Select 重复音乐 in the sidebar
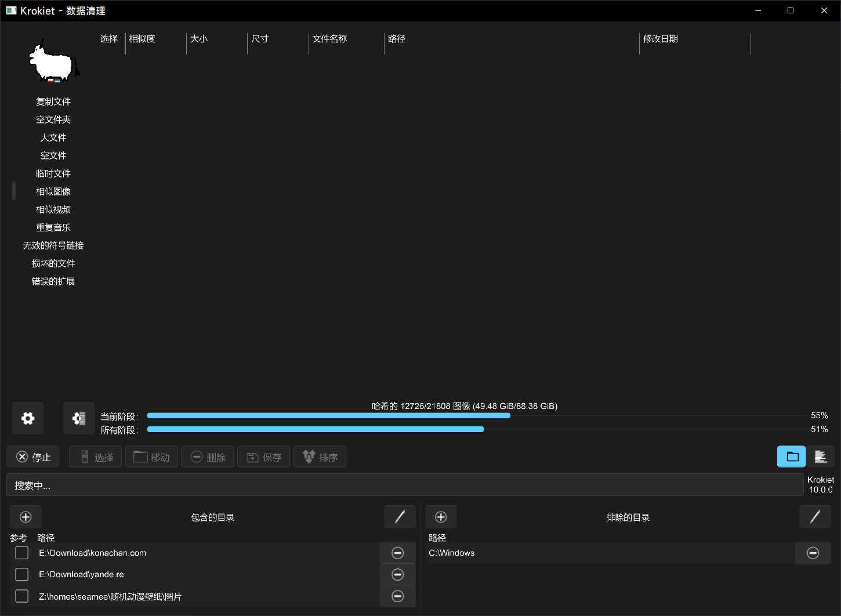Image resolution: width=841 pixels, height=616 pixels. (x=53, y=227)
